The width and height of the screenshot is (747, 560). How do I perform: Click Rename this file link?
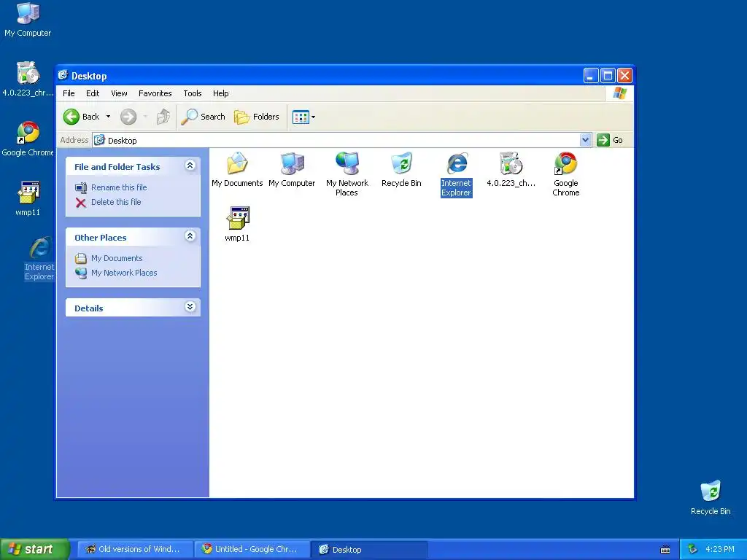119,187
